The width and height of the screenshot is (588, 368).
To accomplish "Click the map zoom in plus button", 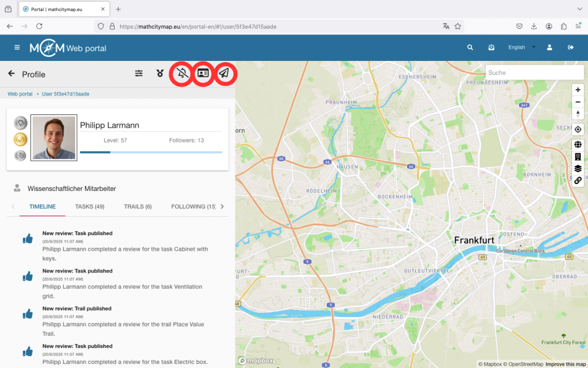I will tap(578, 90).
